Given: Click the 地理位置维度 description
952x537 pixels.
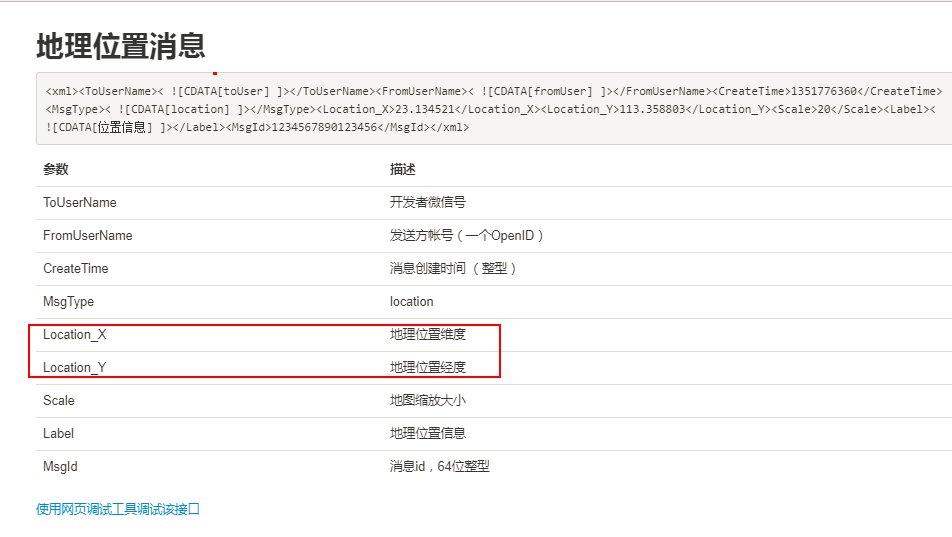Looking at the screenshot, I should click(x=428, y=334).
